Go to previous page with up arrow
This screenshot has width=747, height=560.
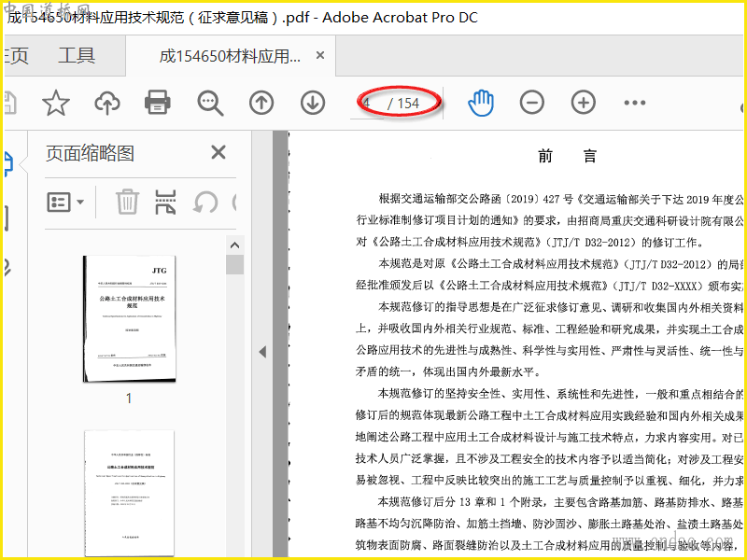(x=261, y=103)
